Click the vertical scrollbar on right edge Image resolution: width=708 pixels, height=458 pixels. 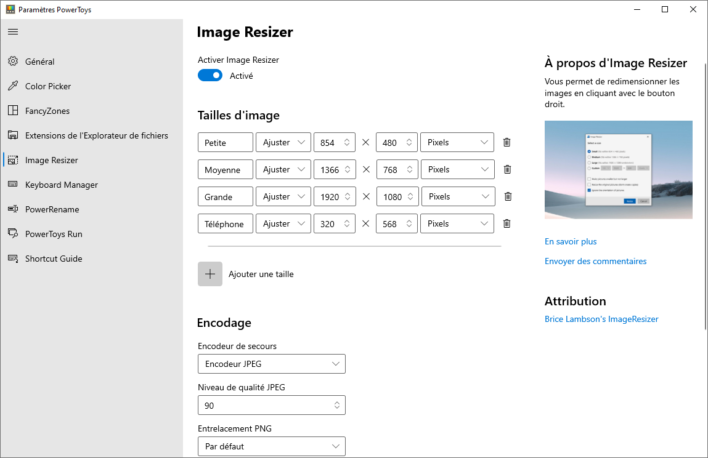pyautogui.click(x=705, y=196)
